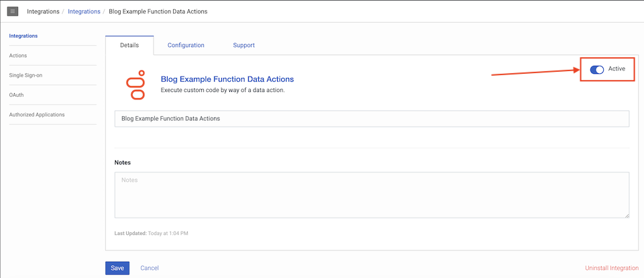Toggle the Active switch off

pyautogui.click(x=596, y=70)
